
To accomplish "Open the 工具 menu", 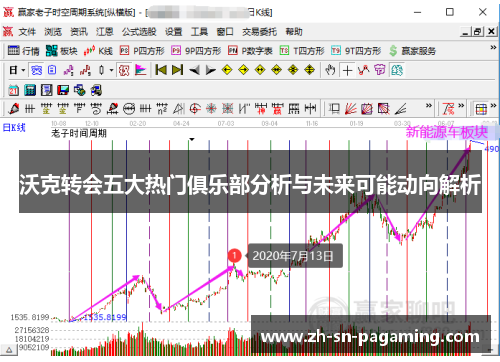I will (x=199, y=32).
